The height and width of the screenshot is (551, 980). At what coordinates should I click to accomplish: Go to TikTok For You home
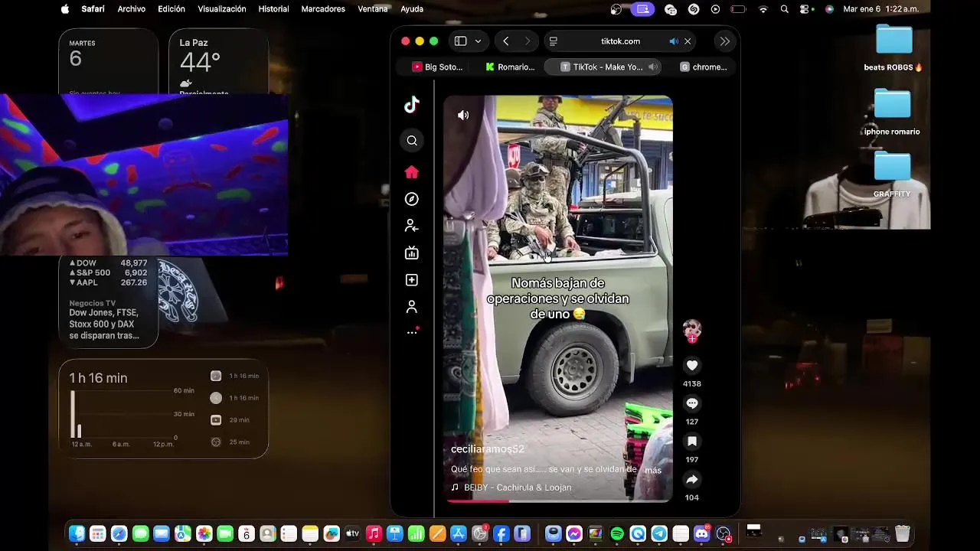pos(412,172)
